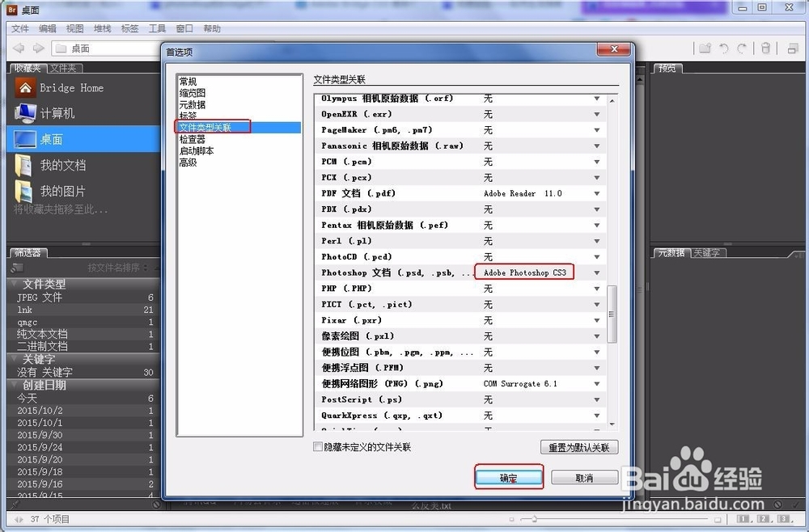Select 检查器 preferences category
The height and width of the screenshot is (532, 809).
coord(193,139)
